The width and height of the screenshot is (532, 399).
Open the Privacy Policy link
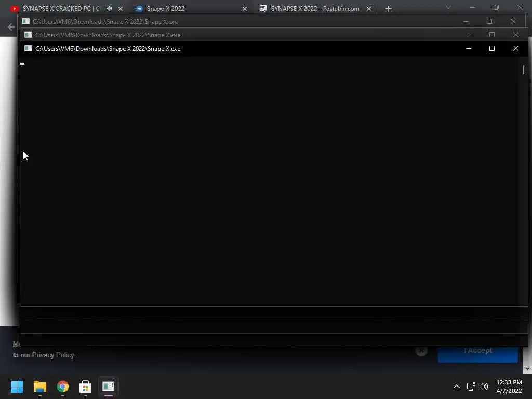click(x=53, y=355)
